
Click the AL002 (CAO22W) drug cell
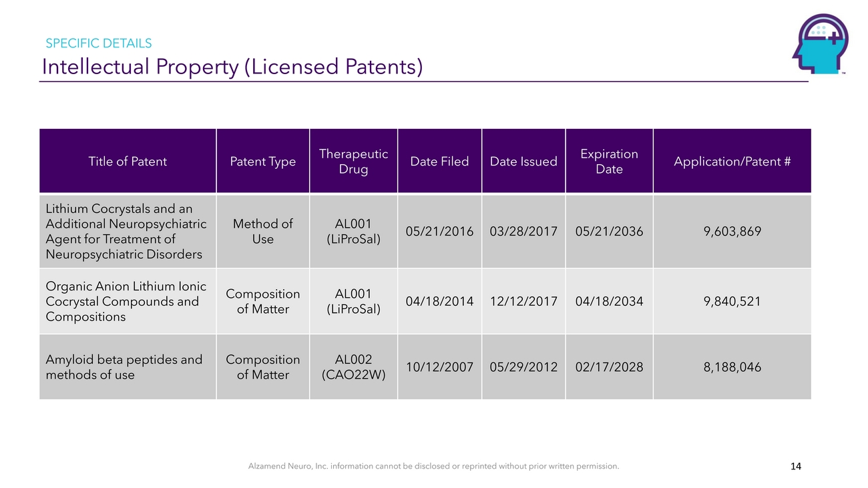coord(353,367)
